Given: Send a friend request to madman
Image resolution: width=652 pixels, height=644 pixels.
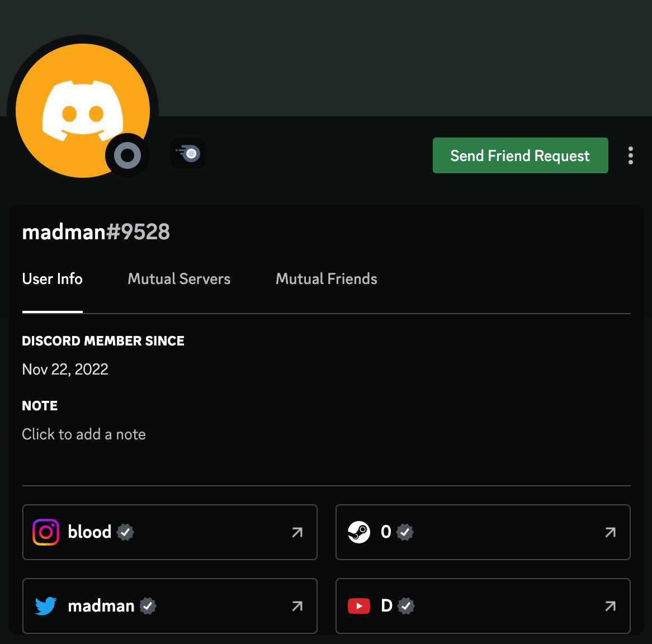Looking at the screenshot, I should point(520,155).
